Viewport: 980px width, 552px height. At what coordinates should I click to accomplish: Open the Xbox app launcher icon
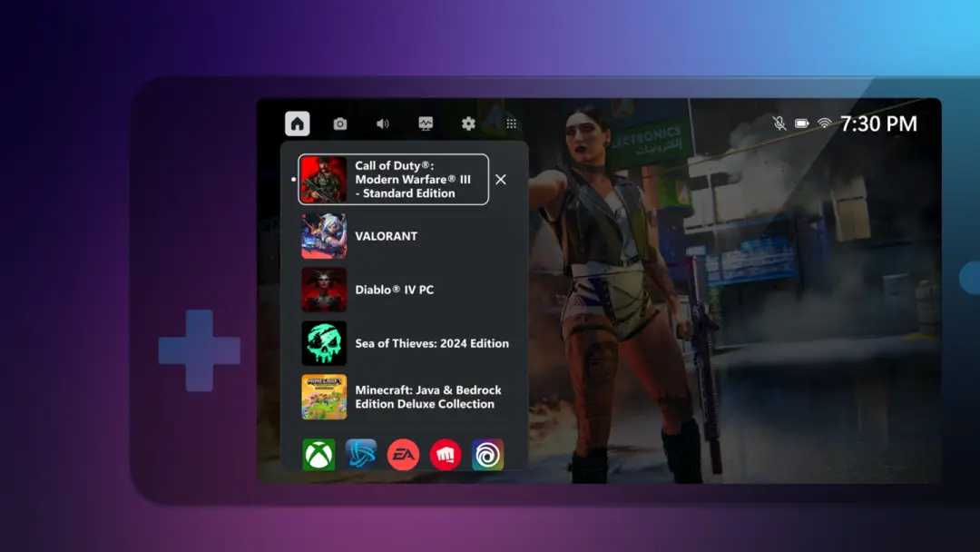[x=318, y=455]
